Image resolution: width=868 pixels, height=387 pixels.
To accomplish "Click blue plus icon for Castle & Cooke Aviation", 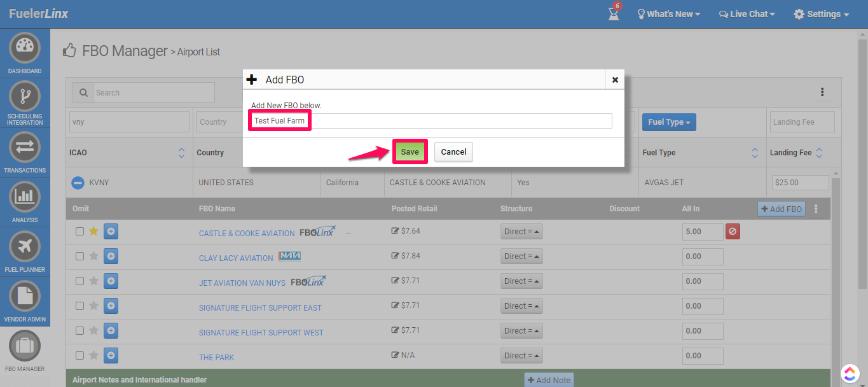I will [111, 231].
